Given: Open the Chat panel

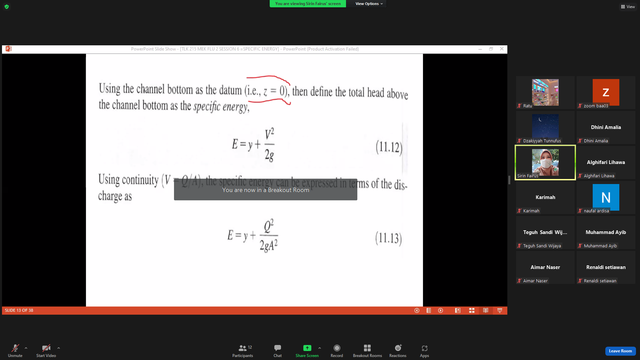Looking at the screenshot, I should tap(278, 350).
